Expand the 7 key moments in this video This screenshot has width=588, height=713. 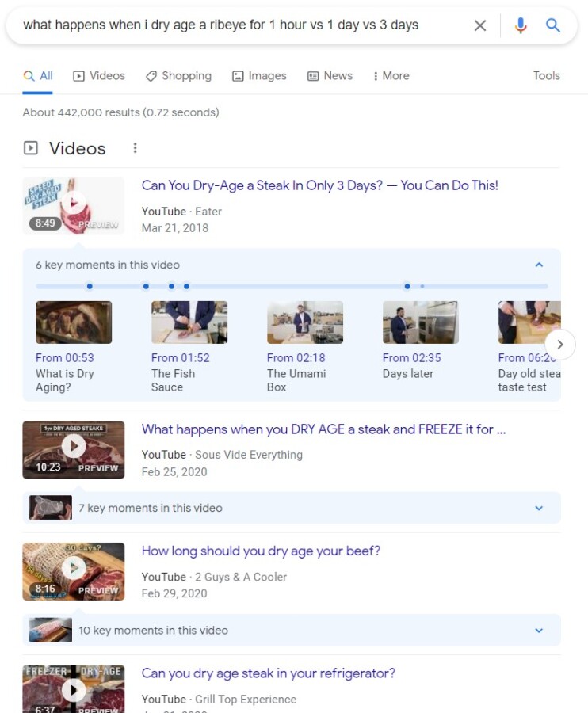tap(539, 508)
